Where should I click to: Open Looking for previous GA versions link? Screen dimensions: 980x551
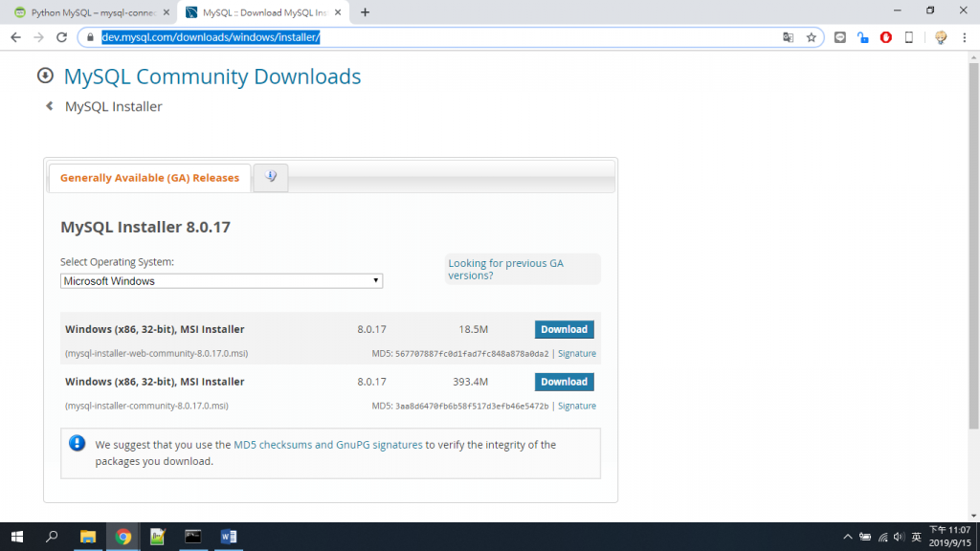505,269
